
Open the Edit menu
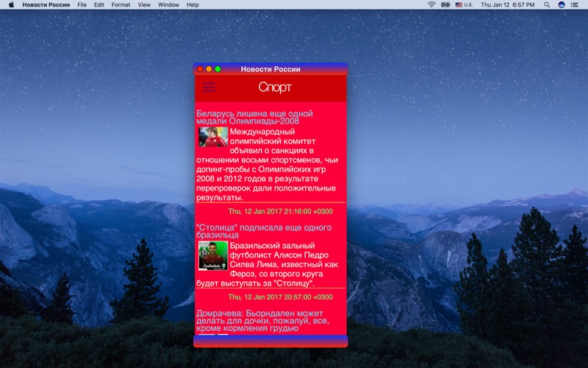pyautogui.click(x=99, y=5)
